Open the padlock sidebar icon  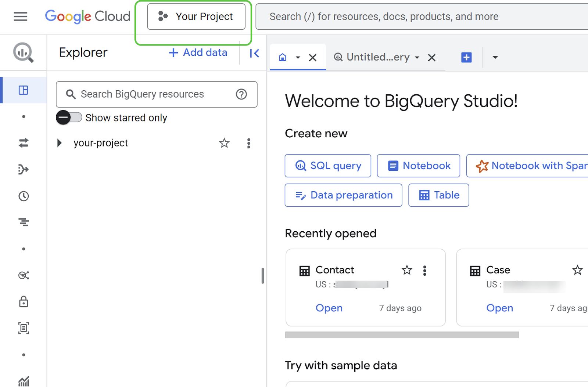click(x=24, y=301)
